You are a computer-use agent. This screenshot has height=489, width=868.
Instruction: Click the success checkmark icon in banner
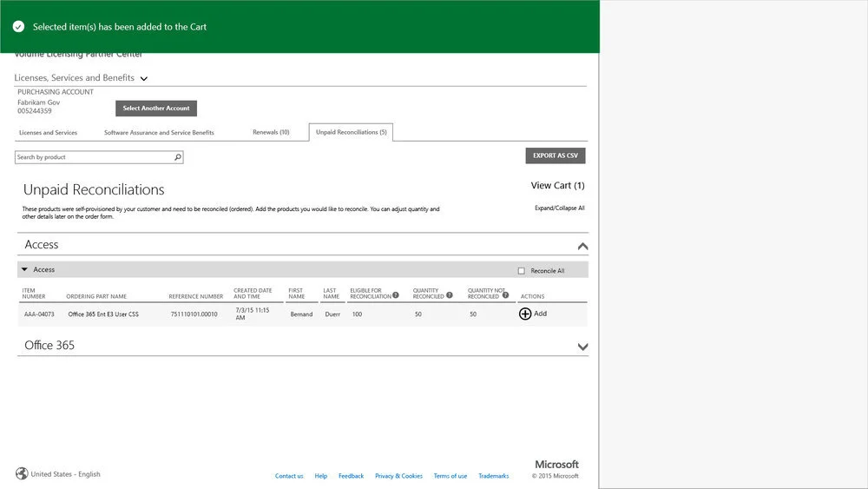click(18, 27)
